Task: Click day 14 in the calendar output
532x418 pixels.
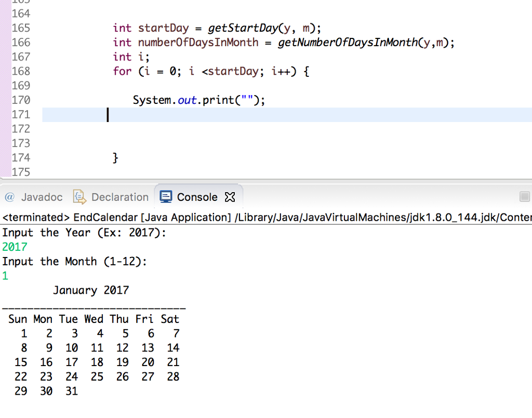Action: point(173,348)
